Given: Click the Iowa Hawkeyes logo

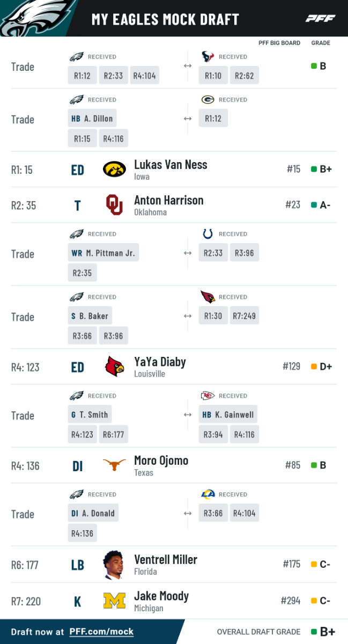Looking at the screenshot, I should point(114,170).
